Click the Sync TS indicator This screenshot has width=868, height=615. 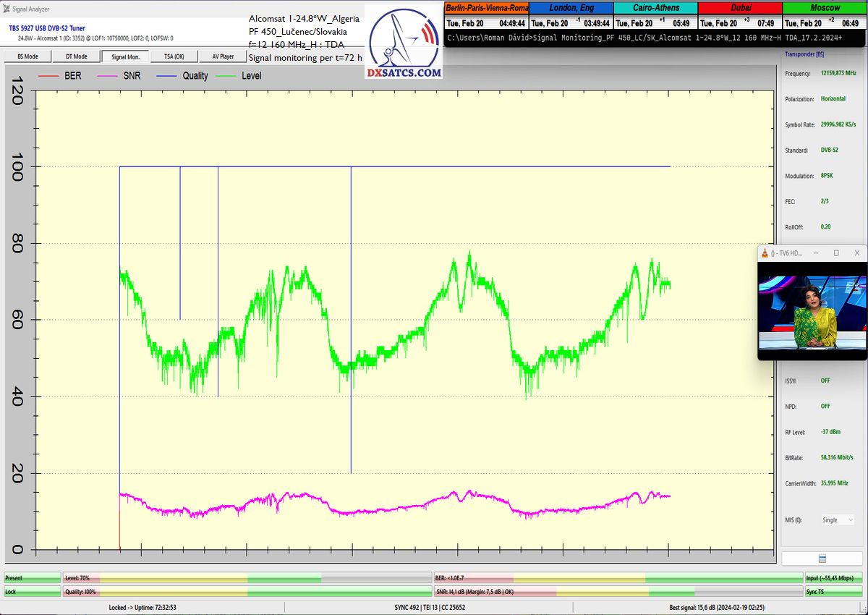tap(835, 592)
